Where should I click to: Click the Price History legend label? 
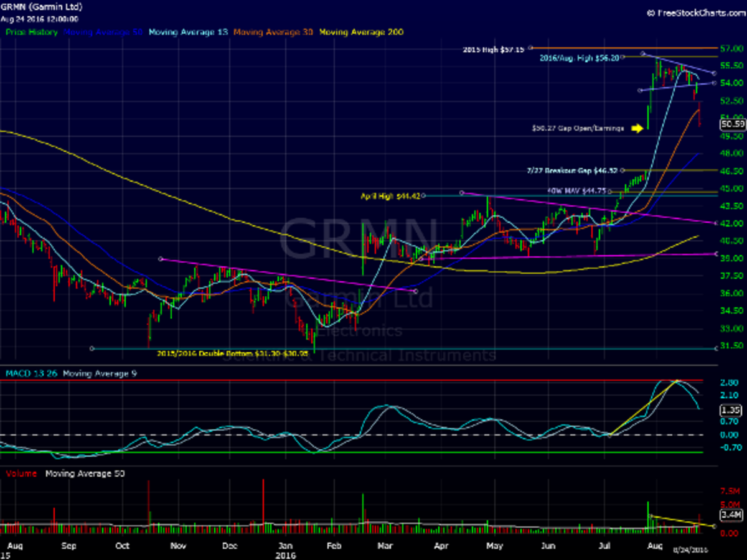[31, 32]
